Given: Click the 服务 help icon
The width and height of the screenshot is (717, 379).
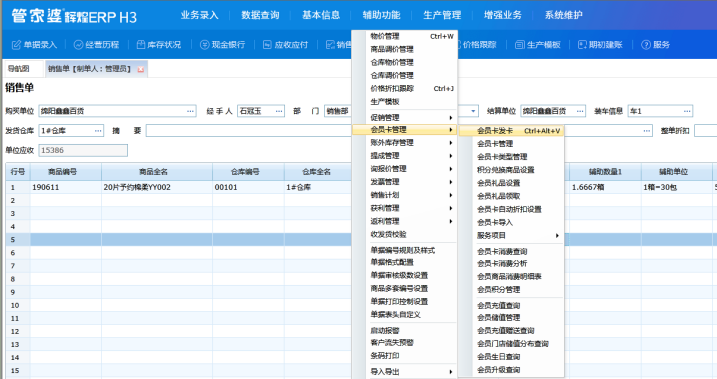Looking at the screenshot, I should tap(646, 45).
